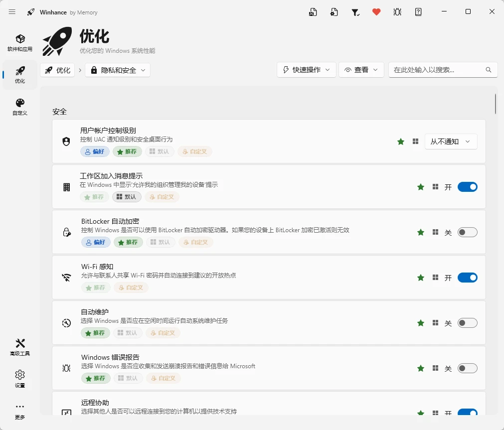This screenshot has height=430, width=504.
Task: Click recommended star for 自动维护
Action: (x=420, y=323)
